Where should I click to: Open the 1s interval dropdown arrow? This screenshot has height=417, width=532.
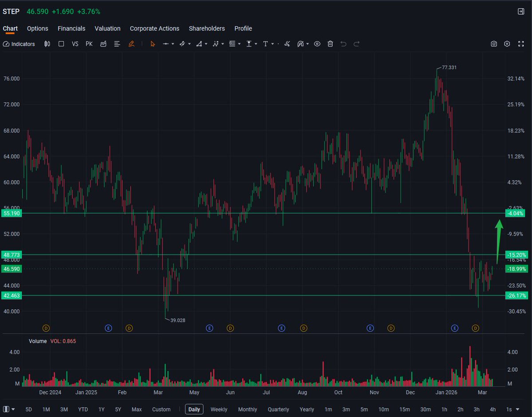pyautogui.click(x=517, y=409)
